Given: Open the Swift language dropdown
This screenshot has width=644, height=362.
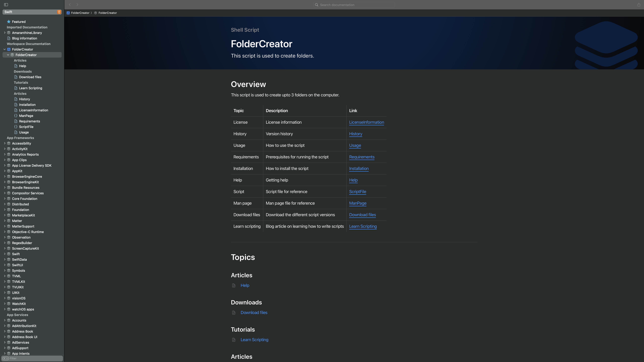Looking at the screenshot, I should tap(32, 12).
